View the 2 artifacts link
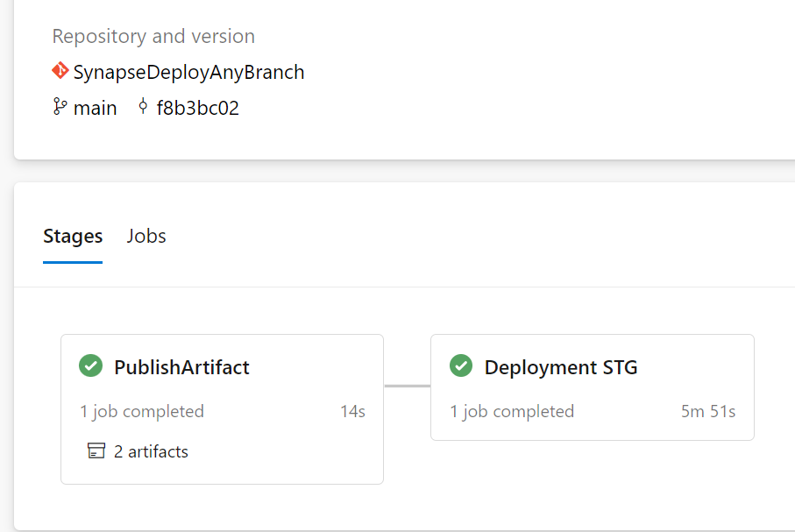This screenshot has height=532, width=795. (151, 451)
